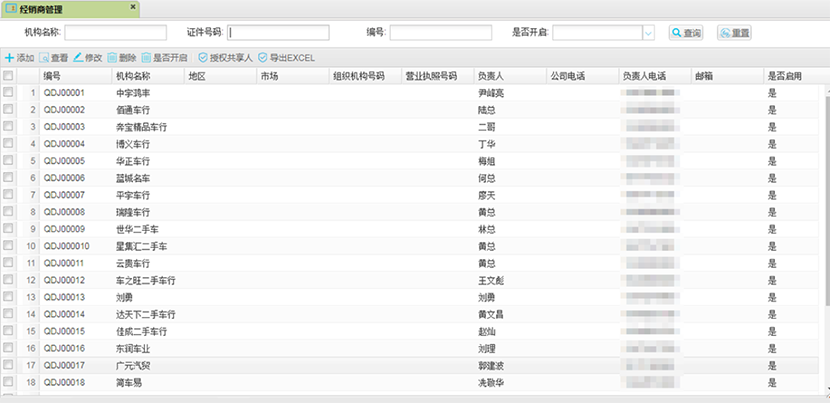830x403 pixels.
Task: Click the 修改 (Edit) pencil icon
Action: (78, 58)
